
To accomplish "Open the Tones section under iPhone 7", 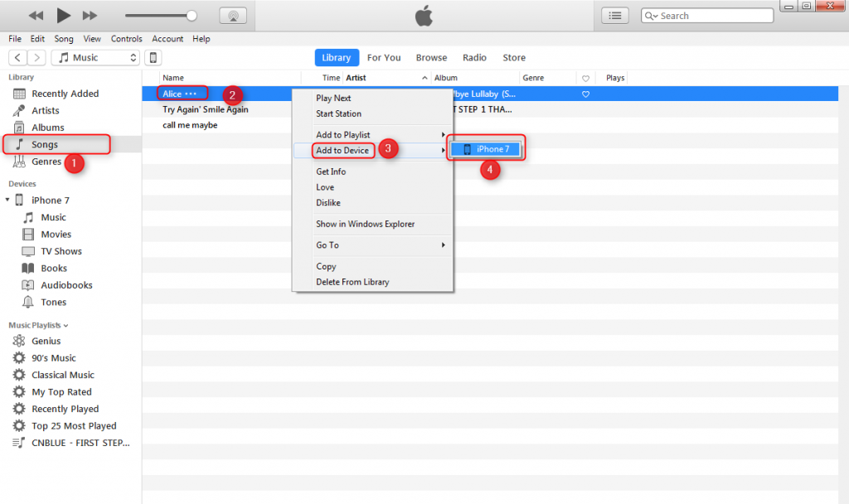I will click(53, 303).
